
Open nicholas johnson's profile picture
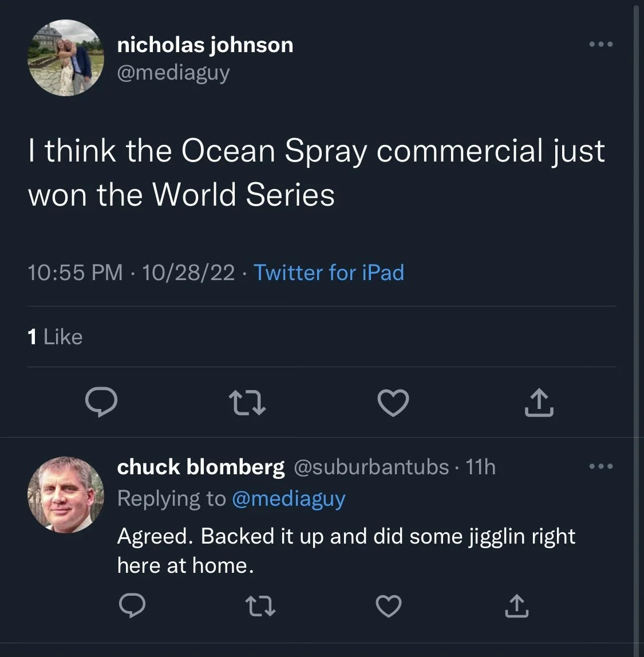tap(66, 58)
